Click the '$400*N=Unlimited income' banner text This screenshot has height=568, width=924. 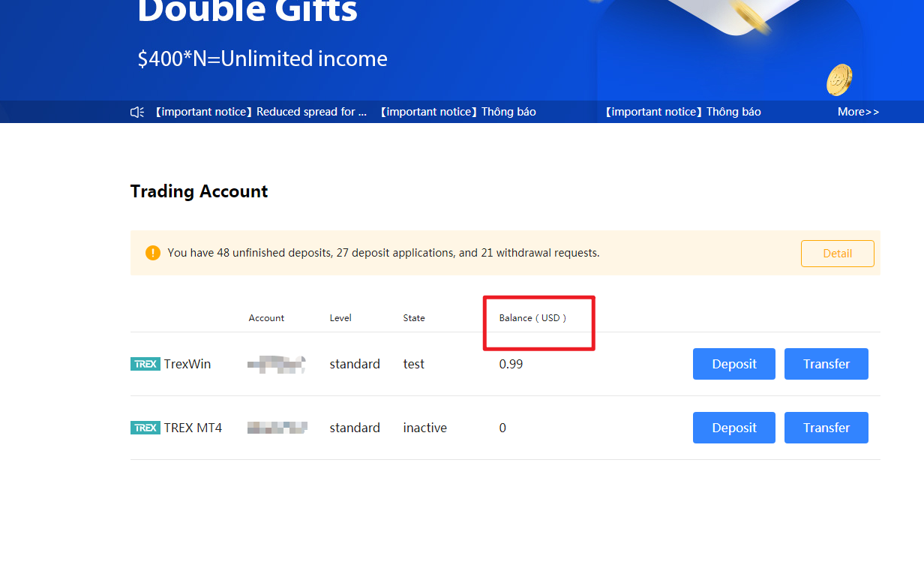tap(262, 59)
